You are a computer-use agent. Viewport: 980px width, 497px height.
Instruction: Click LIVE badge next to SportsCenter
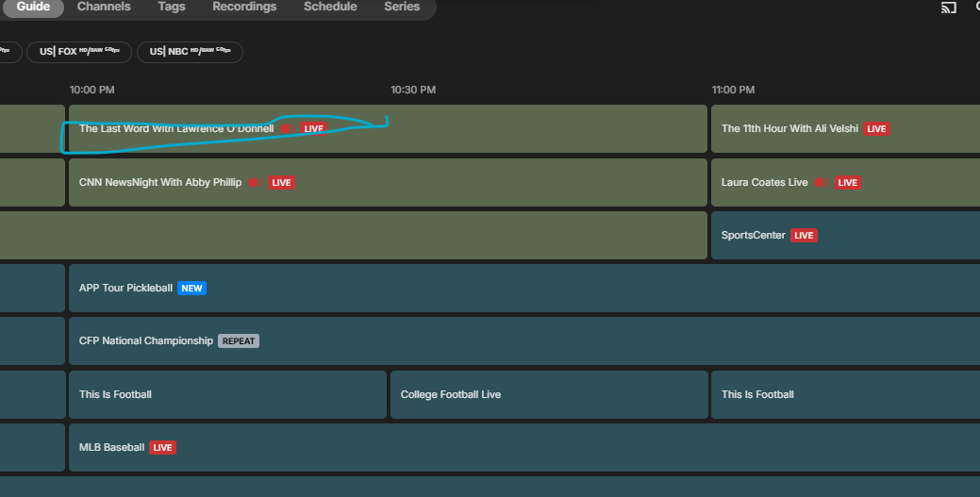click(804, 235)
